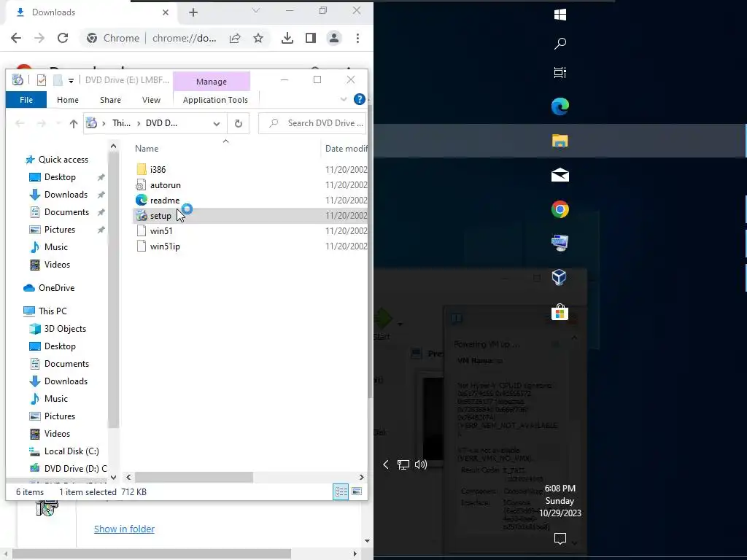The image size is (747, 560).
Task: Select the win51 file
Action: tap(161, 231)
